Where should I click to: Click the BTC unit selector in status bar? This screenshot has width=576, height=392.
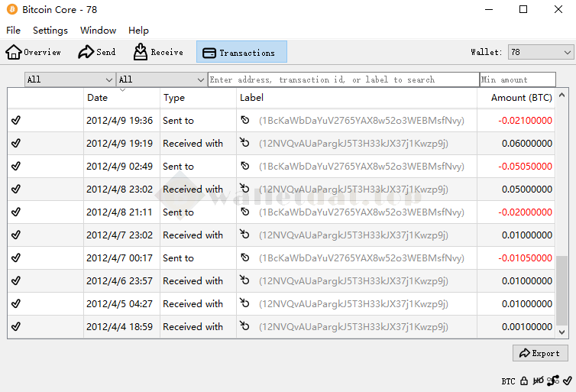pos(508,381)
